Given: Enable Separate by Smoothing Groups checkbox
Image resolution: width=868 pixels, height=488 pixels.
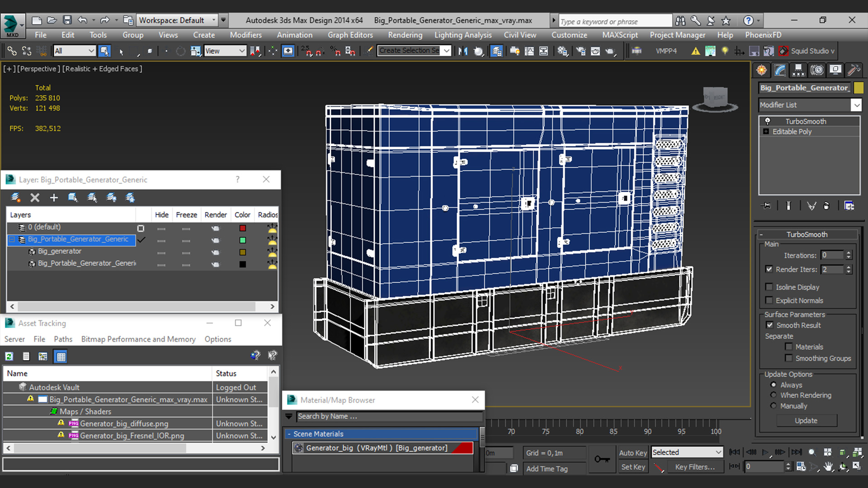Looking at the screenshot, I should coord(789,358).
